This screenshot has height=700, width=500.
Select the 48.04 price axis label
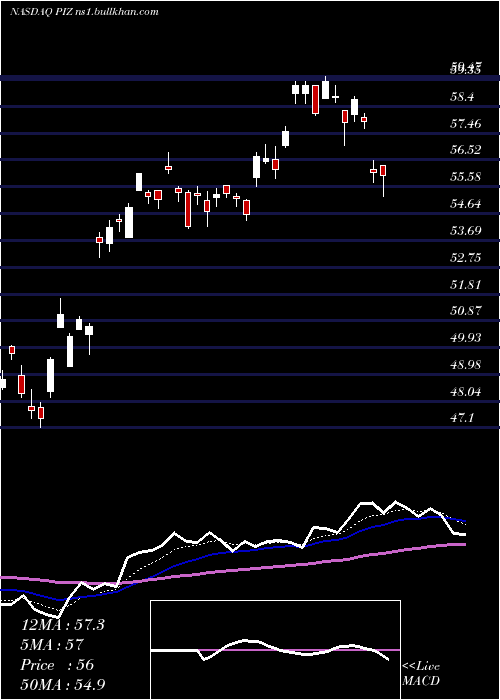(466, 392)
